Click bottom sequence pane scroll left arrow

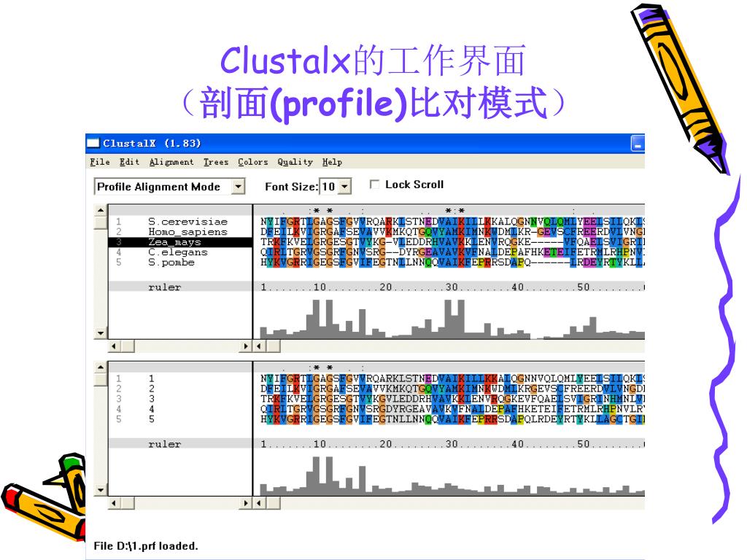[x=259, y=503]
